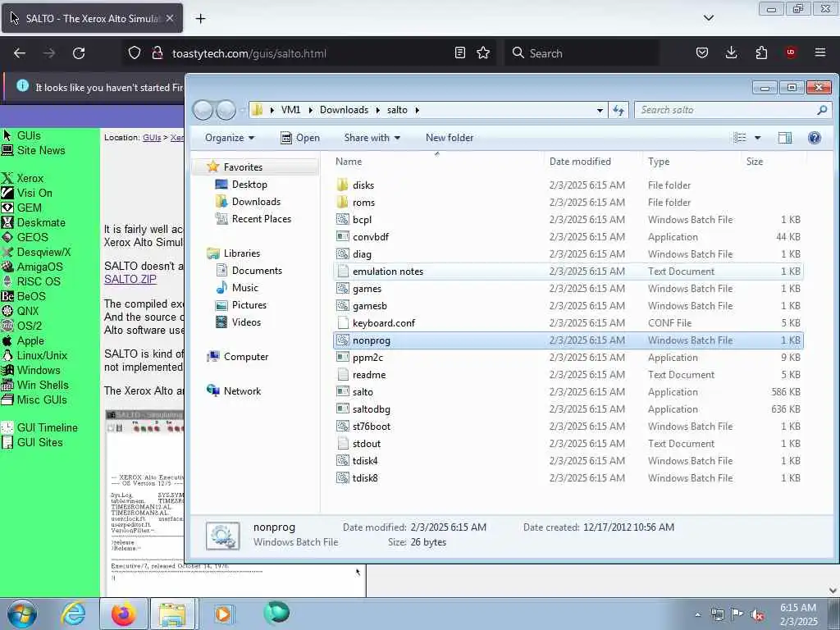Launch Internet Explorer from taskbar
The width and height of the screenshot is (840, 630).
pyautogui.click(x=73, y=614)
